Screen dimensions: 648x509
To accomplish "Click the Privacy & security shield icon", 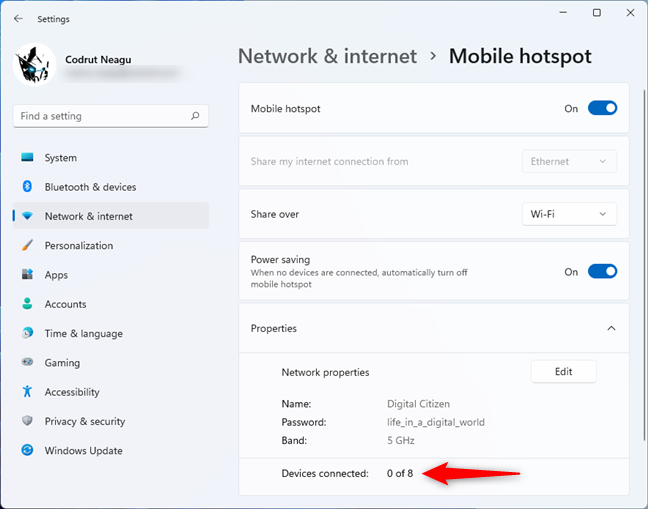I will click(x=27, y=421).
